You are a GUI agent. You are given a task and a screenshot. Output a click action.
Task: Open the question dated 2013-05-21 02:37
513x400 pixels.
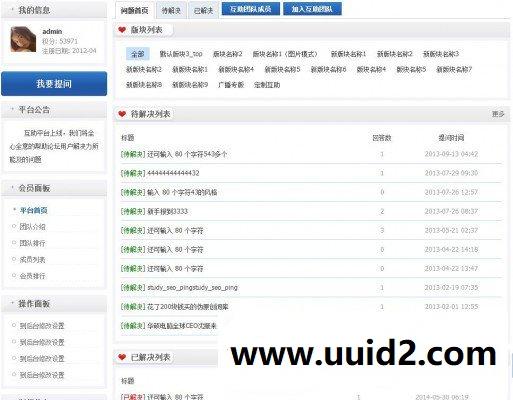175,230
